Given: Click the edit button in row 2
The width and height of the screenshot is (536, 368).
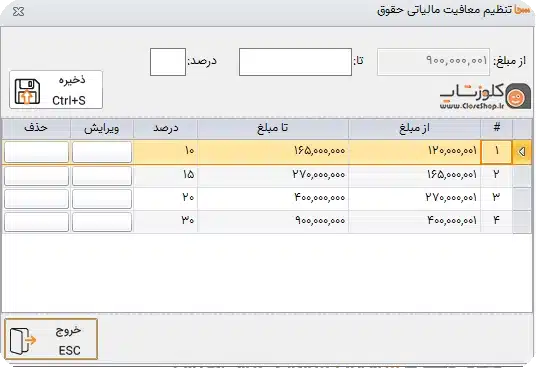Looking at the screenshot, I should click(102, 176).
